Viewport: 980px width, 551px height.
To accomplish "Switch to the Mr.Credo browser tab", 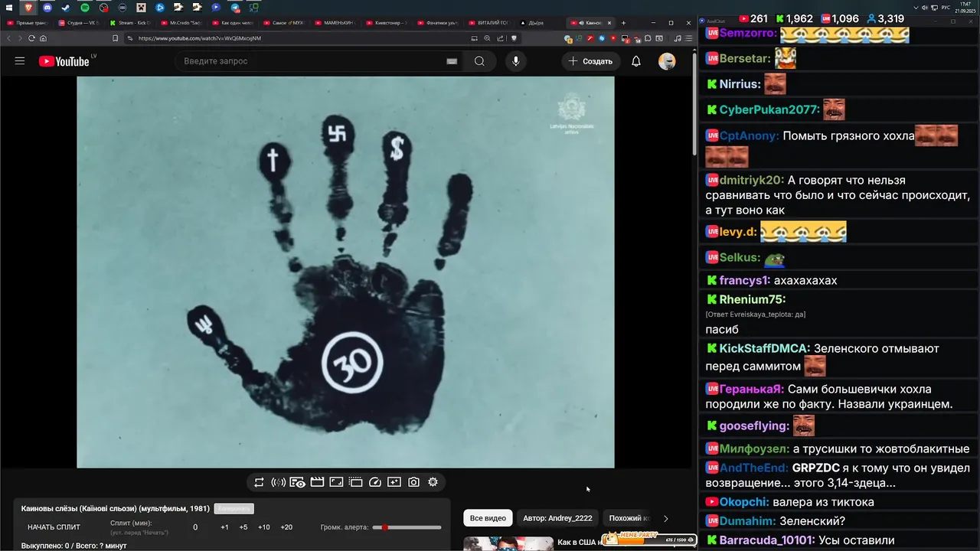I will [183, 23].
